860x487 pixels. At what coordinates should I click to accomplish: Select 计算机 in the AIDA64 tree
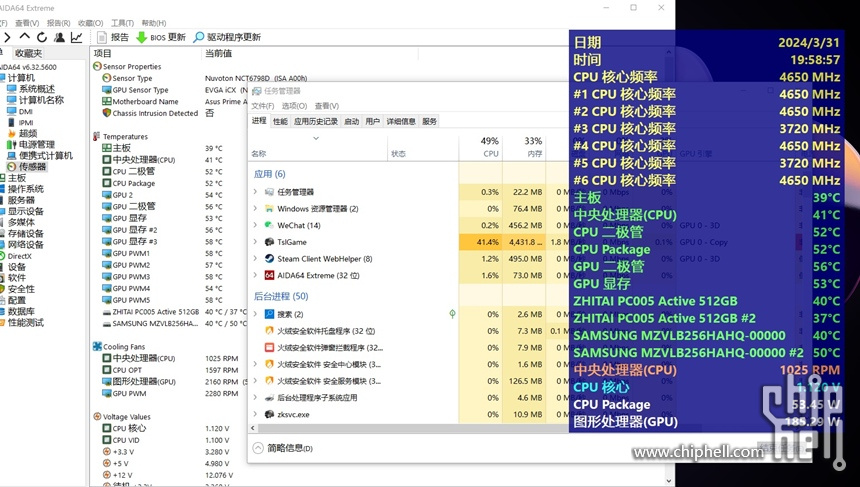[21, 78]
